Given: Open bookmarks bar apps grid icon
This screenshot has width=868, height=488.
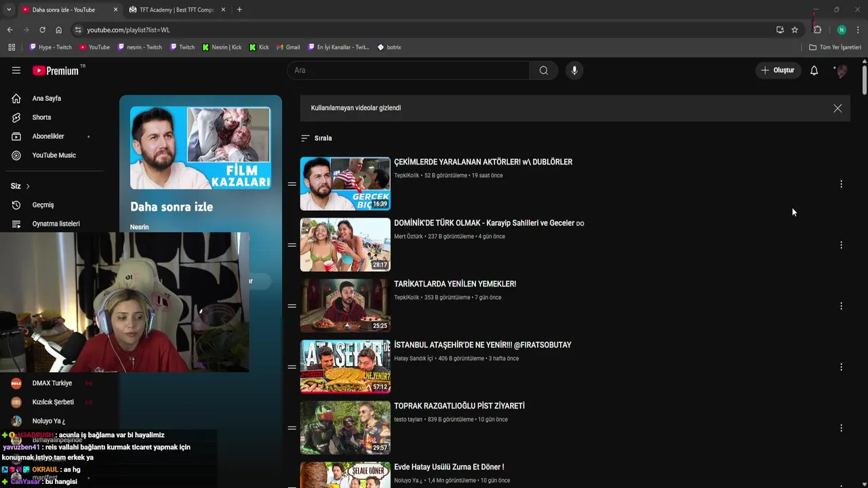Looking at the screenshot, I should [x=12, y=47].
